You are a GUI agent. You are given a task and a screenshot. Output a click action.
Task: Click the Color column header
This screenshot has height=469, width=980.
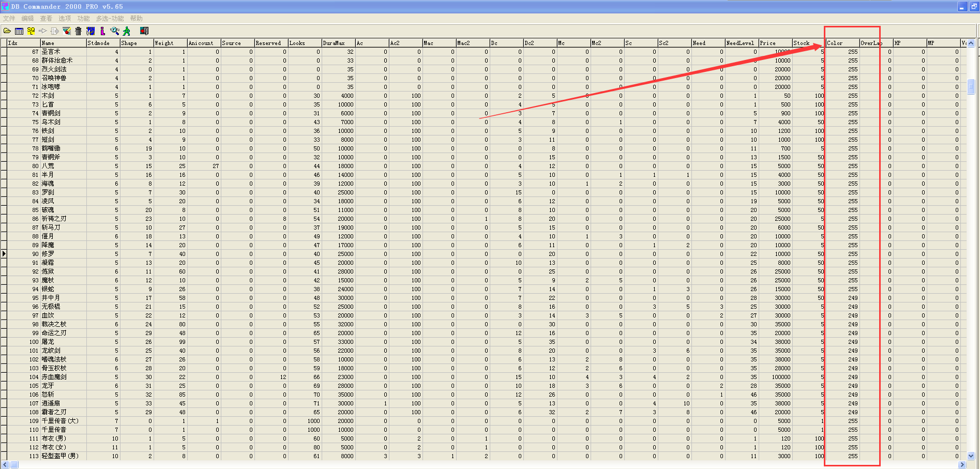(x=843, y=43)
